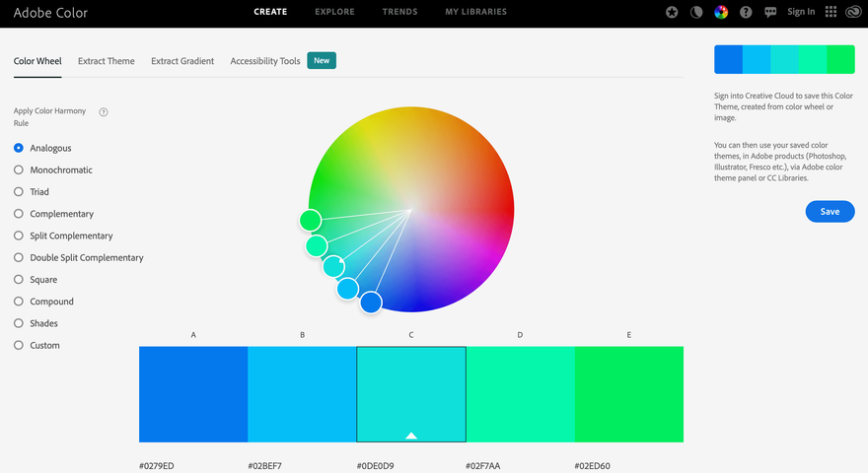Click mint green wheel handle
This screenshot has height=473, width=868.
[x=317, y=245]
